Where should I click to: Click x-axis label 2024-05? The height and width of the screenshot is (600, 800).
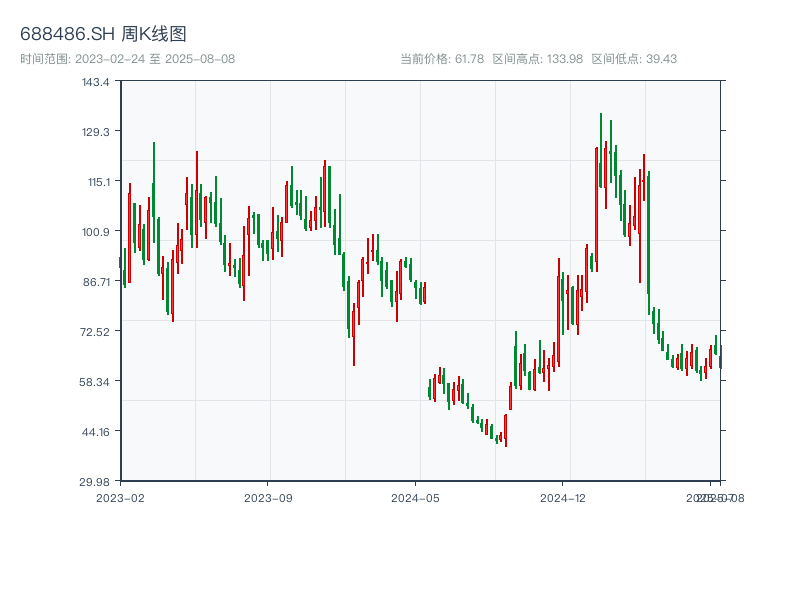click(x=415, y=498)
